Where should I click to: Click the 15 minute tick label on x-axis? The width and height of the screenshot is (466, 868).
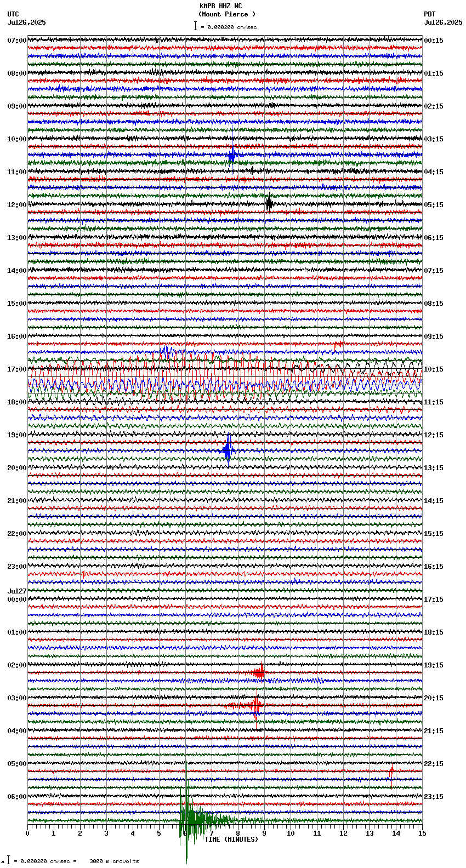(422, 833)
